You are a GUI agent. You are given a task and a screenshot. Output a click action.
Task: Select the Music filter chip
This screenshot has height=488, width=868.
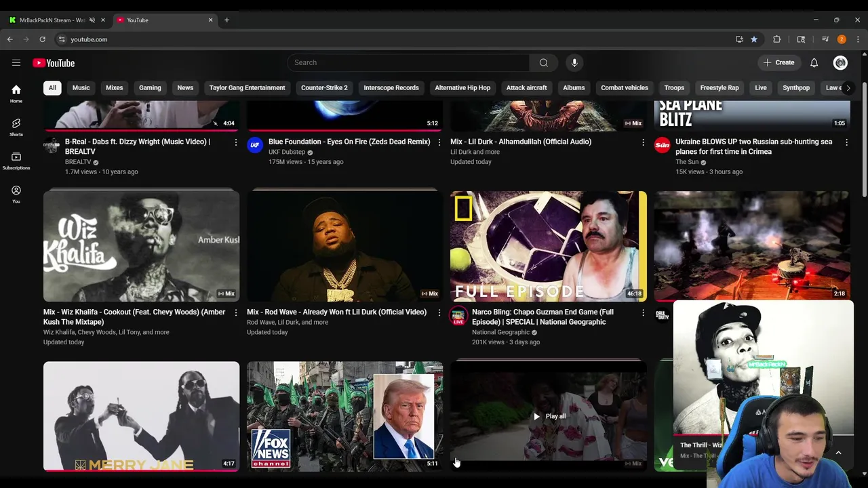click(x=81, y=87)
